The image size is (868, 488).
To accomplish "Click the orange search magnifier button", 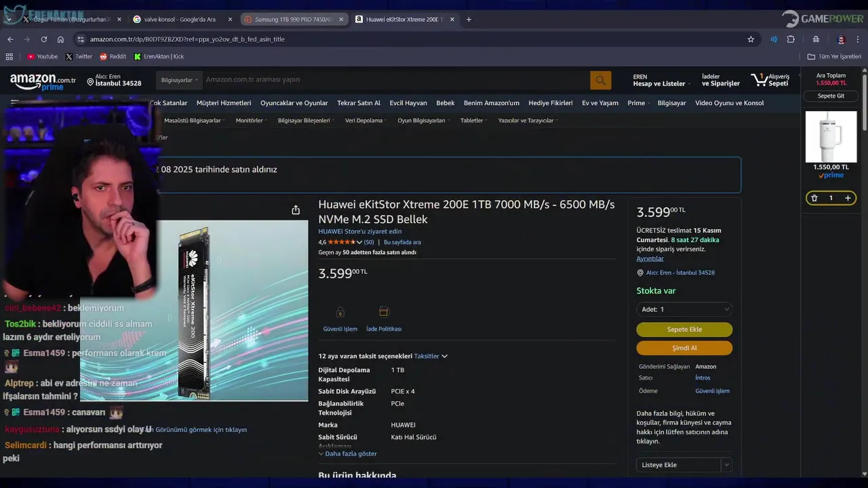I will point(600,80).
